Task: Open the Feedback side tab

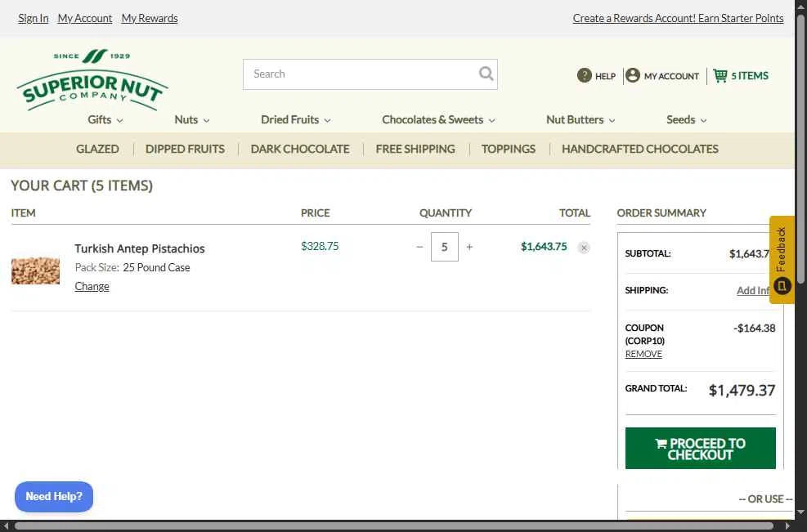Action: click(x=782, y=260)
